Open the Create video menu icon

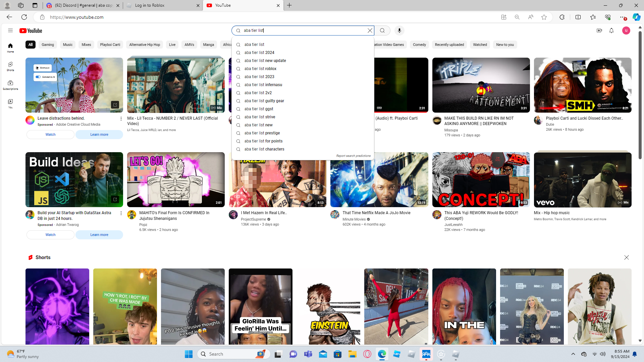click(599, 31)
